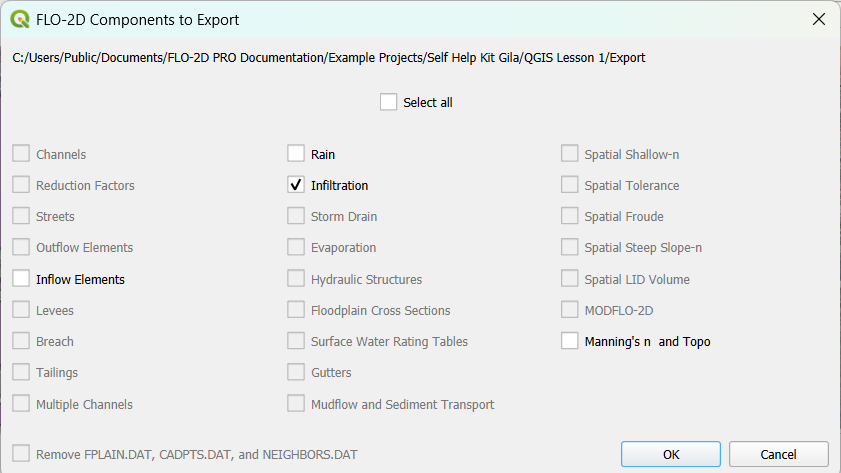This screenshot has width=841, height=473.
Task: Toggle the Levees checkbox
Action: (x=21, y=310)
